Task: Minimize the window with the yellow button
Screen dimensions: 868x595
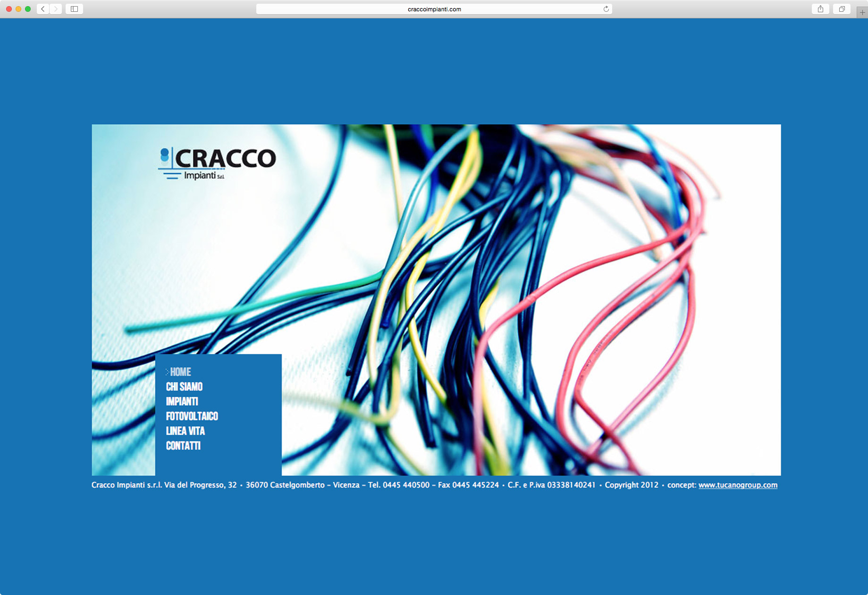Action: tap(18, 9)
